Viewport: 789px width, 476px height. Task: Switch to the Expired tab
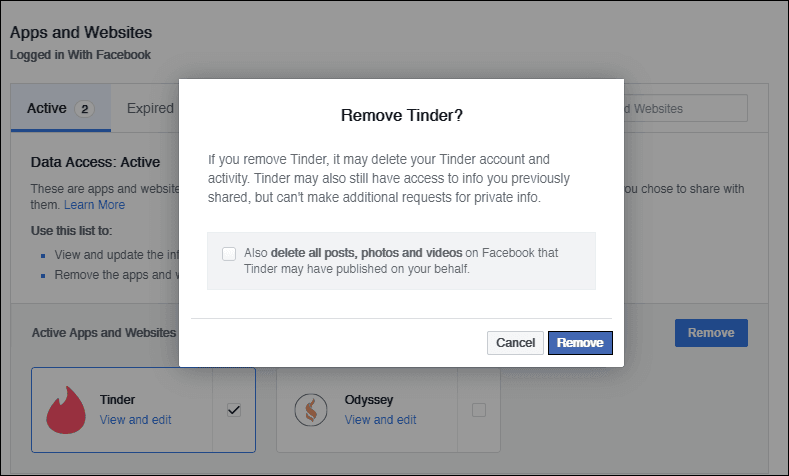150,108
